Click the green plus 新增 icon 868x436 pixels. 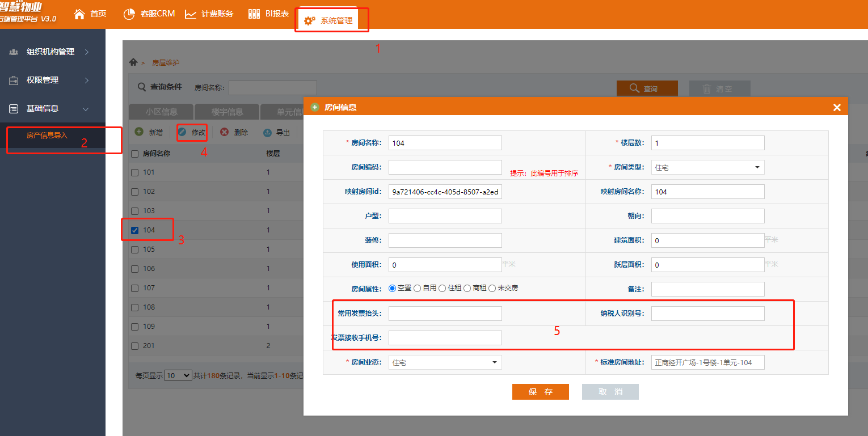point(139,132)
